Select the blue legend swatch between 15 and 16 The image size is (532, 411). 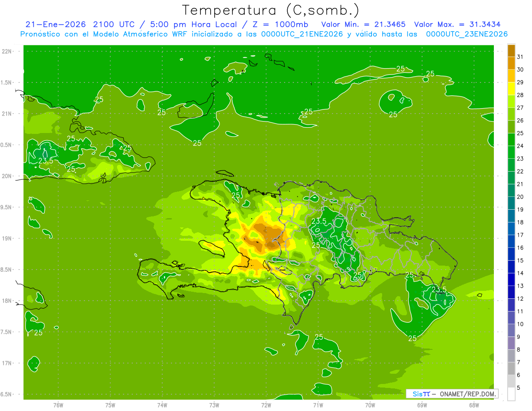coord(511,254)
